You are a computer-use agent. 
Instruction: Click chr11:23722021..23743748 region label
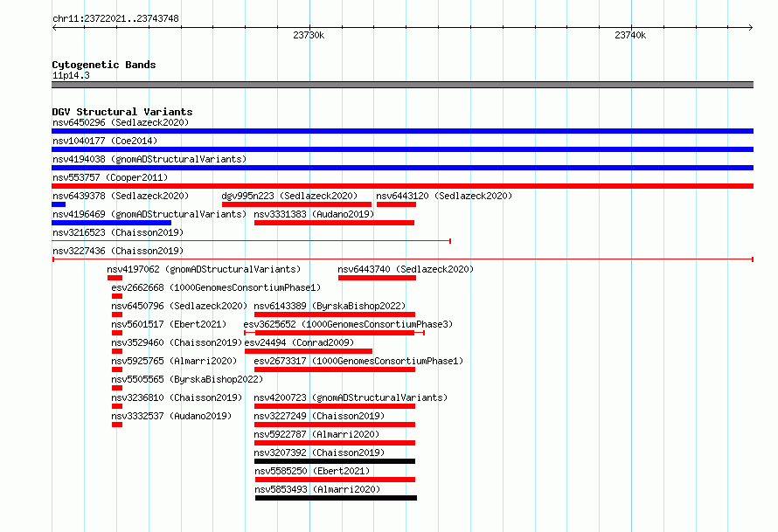[x=115, y=18]
